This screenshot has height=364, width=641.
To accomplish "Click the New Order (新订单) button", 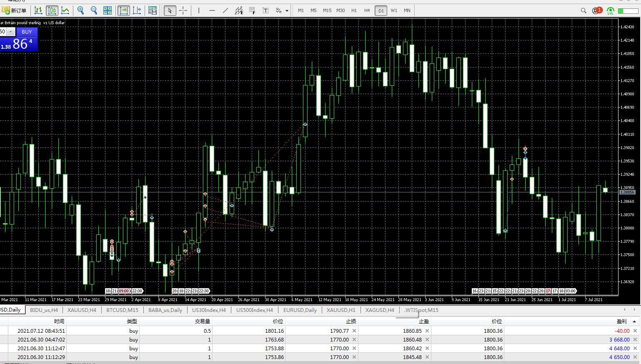I will point(14,10).
